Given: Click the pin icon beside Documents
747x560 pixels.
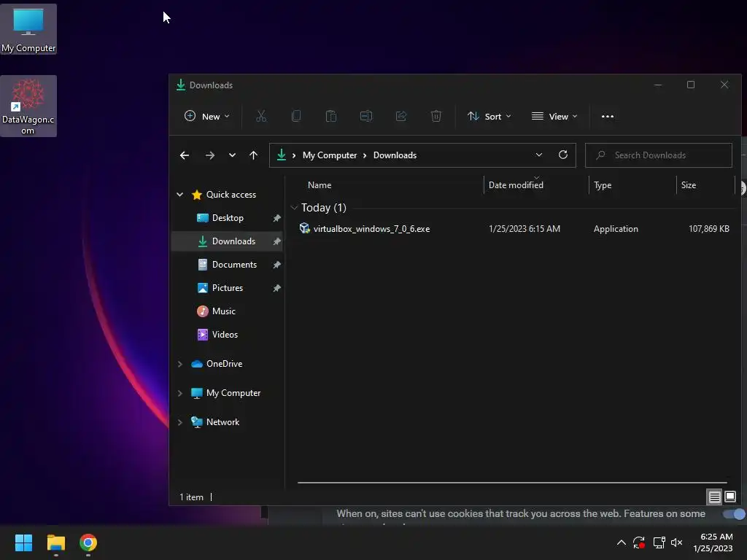Looking at the screenshot, I should [x=276, y=265].
